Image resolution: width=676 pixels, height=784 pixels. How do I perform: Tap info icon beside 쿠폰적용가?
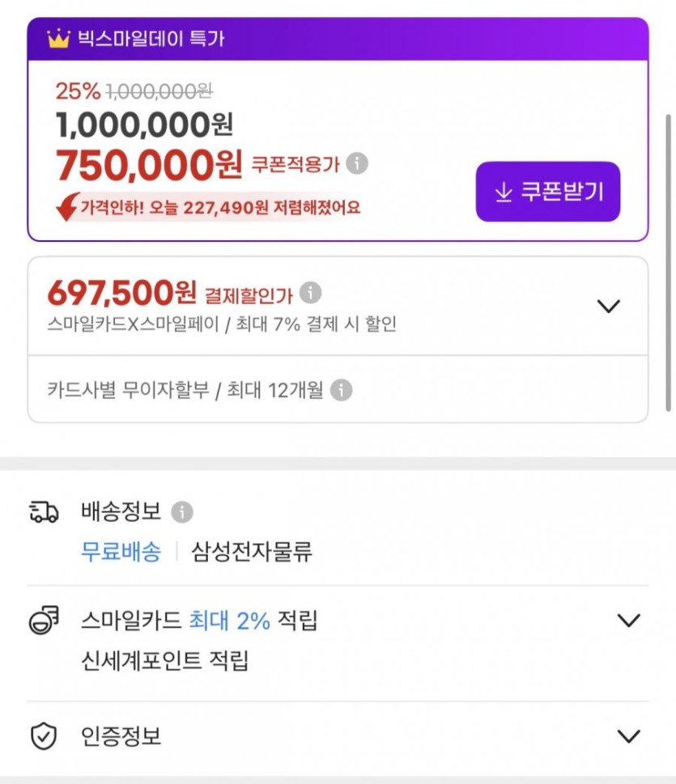point(357,164)
